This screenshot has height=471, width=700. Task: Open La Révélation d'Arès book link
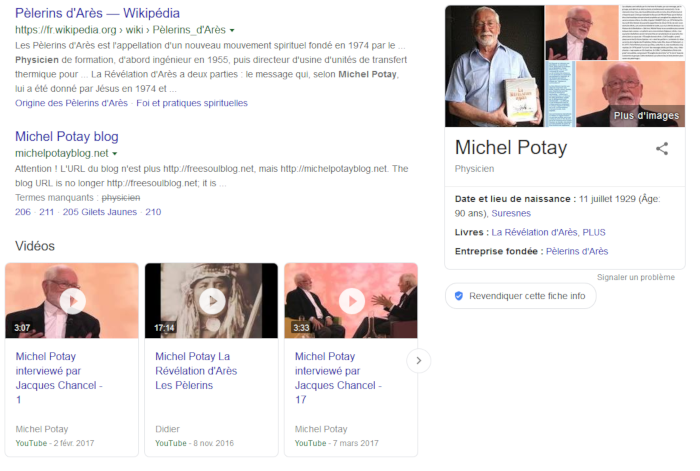pos(534,233)
